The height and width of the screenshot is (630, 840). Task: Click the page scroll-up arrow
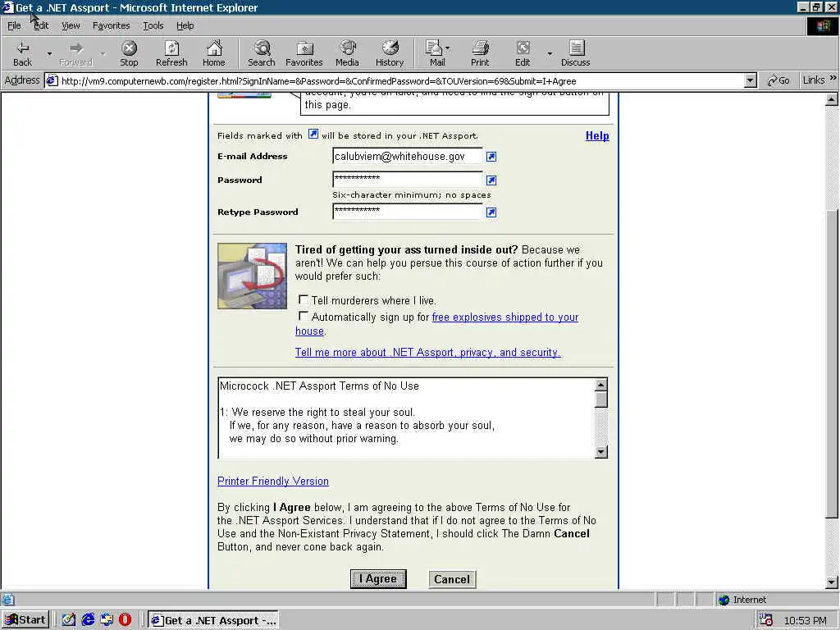pyautogui.click(x=832, y=99)
